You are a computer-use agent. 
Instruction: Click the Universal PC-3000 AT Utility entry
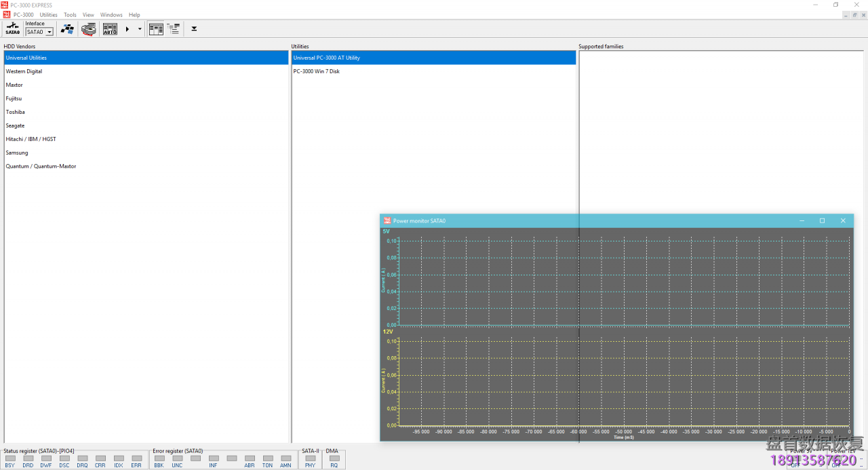tap(325, 58)
